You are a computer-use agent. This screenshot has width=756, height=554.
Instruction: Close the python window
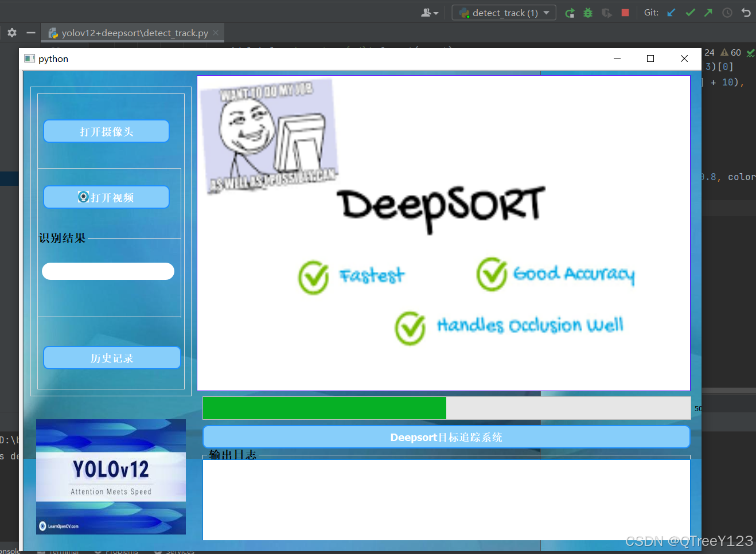pyautogui.click(x=684, y=58)
